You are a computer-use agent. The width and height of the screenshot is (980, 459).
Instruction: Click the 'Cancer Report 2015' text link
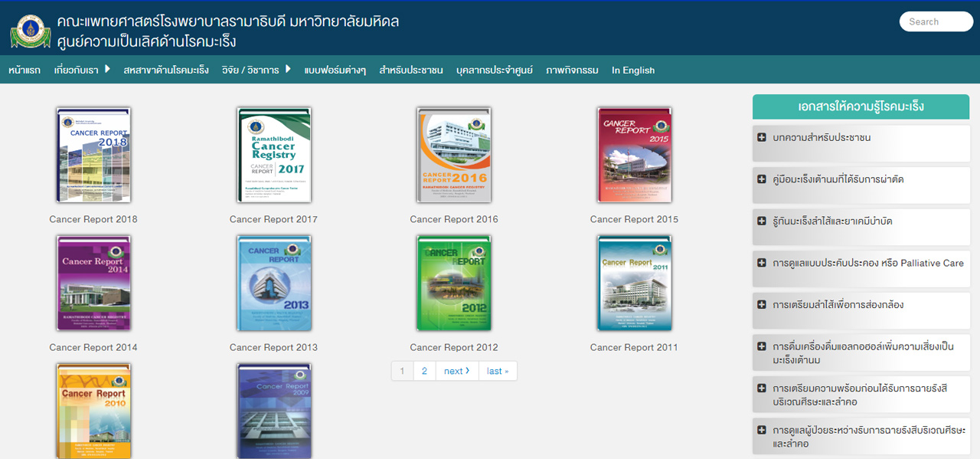click(x=634, y=219)
